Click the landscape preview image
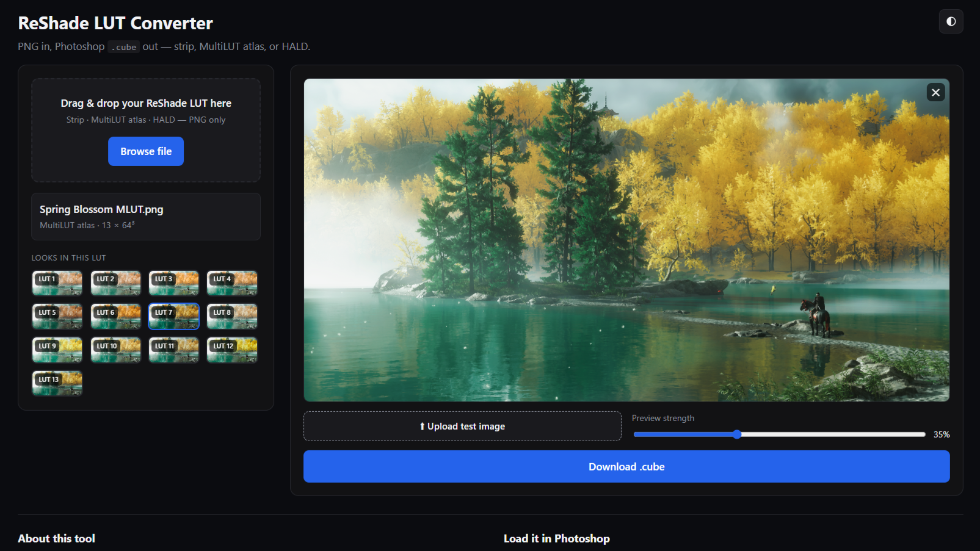Screen dimensions: 980x551 [626, 240]
